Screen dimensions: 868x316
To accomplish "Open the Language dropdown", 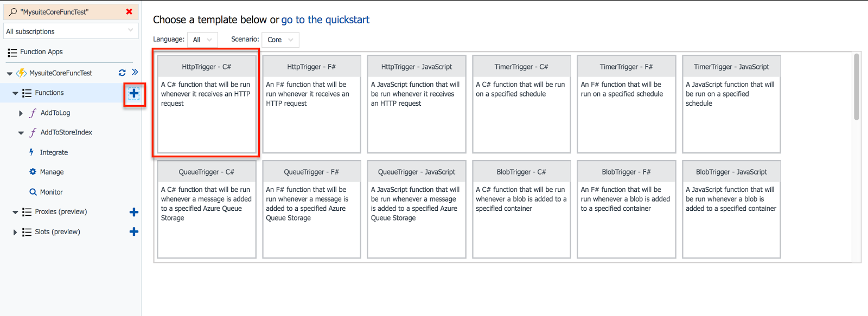I will coord(202,40).
